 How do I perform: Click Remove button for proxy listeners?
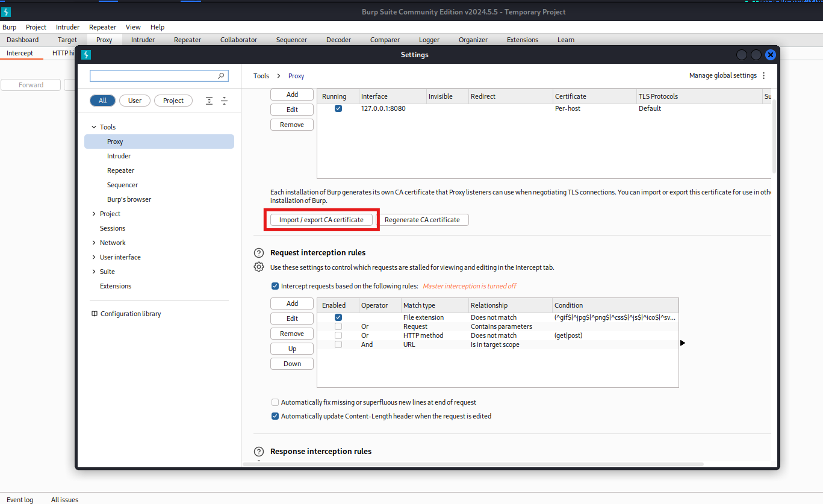click(292, 125)
